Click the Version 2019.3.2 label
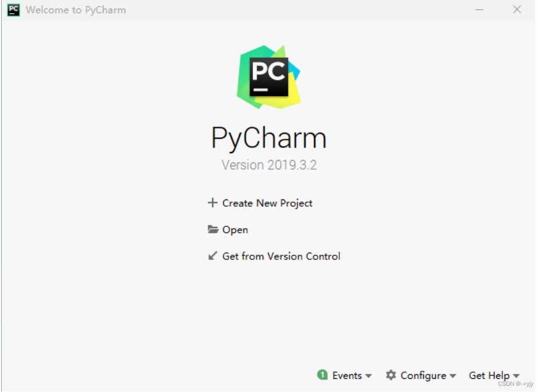This screenshot has width=542, height=392. [269, 165]
